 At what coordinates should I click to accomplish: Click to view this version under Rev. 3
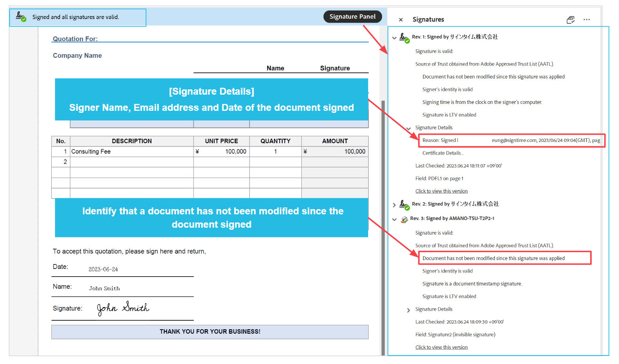tap(441, 347)
